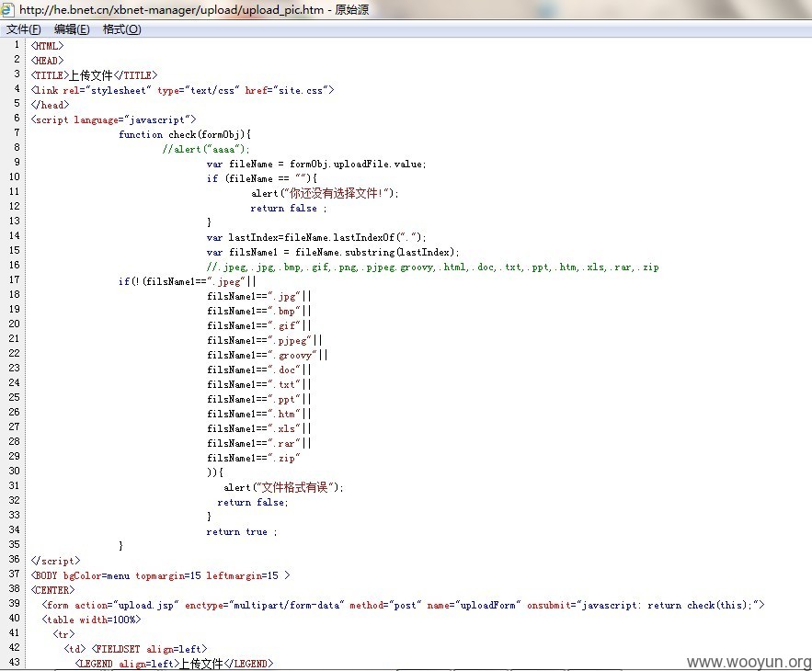Click the var lastIndex line
812x671 pixels.
pyautogui.click(x=316, y=237)
